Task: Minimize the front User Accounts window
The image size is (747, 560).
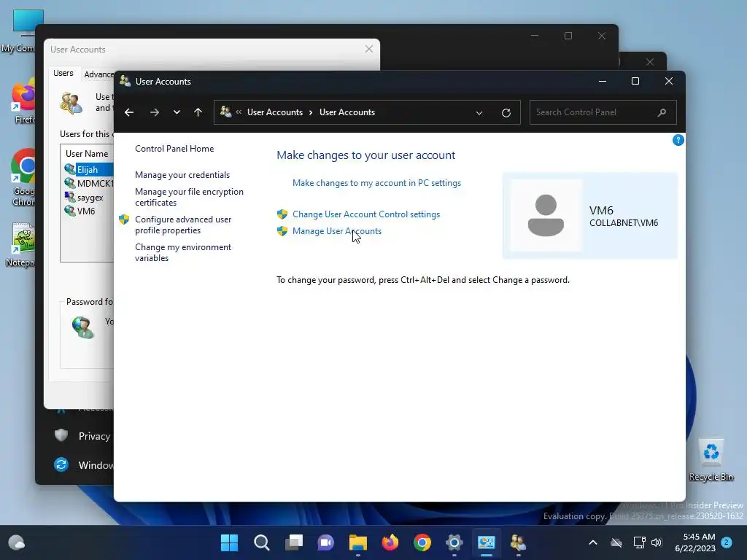Action: tap(603, 82)
